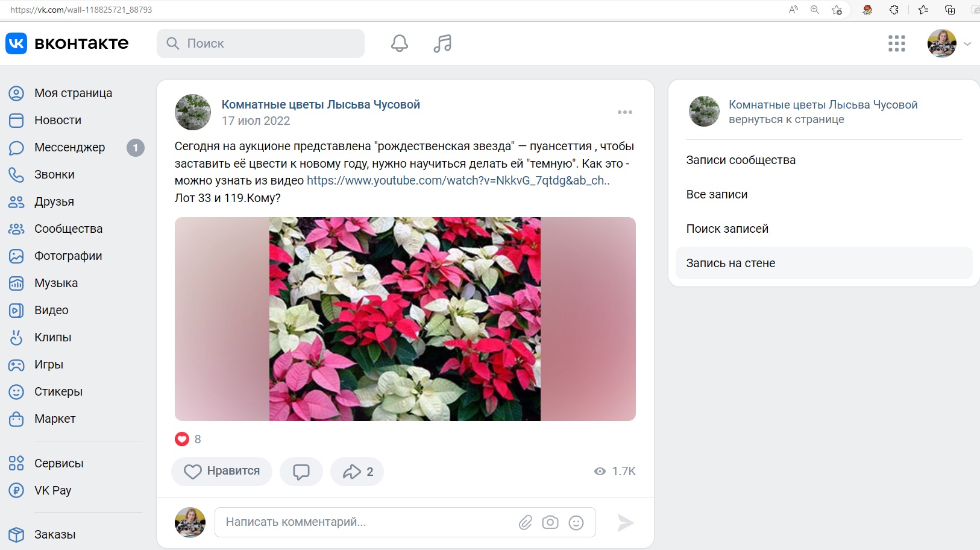This screenshot has width=980, height=550.
Task: Click the Игры gamepad icon
Action: pyautogui.click(x=16, y=364)
